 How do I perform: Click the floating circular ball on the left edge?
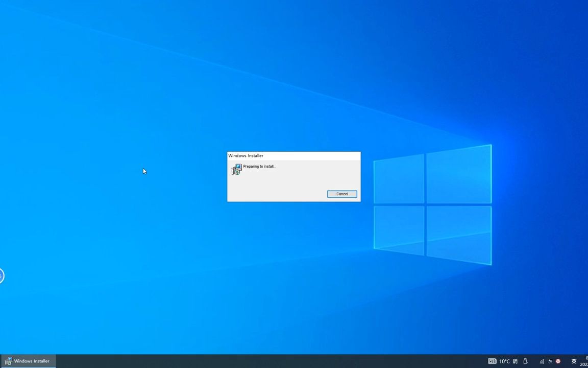point(2,275)
